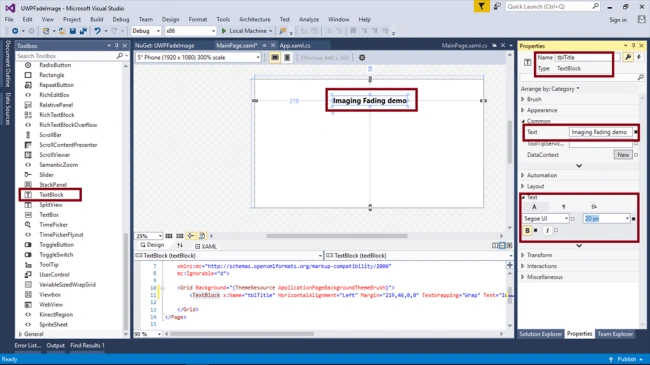
Task: Click the Italic formatting button
Action: point(547,230)
